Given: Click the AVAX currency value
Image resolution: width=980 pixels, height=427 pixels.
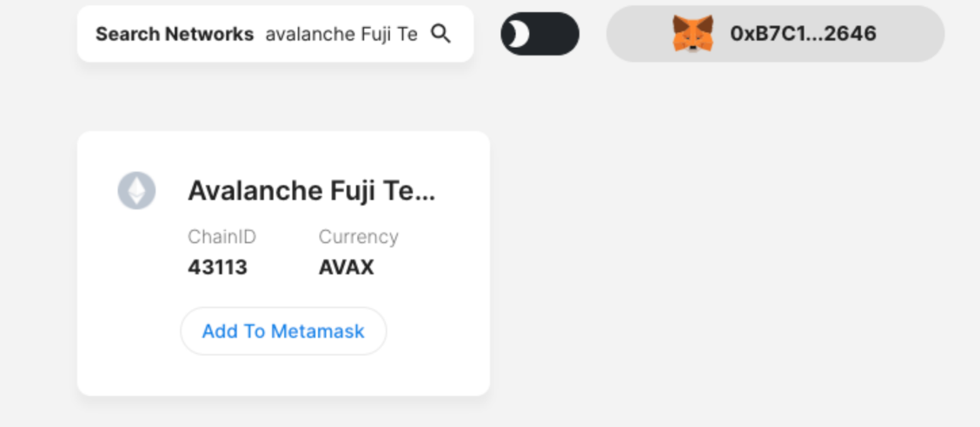Looking at the screenshot, I should 346,267.
